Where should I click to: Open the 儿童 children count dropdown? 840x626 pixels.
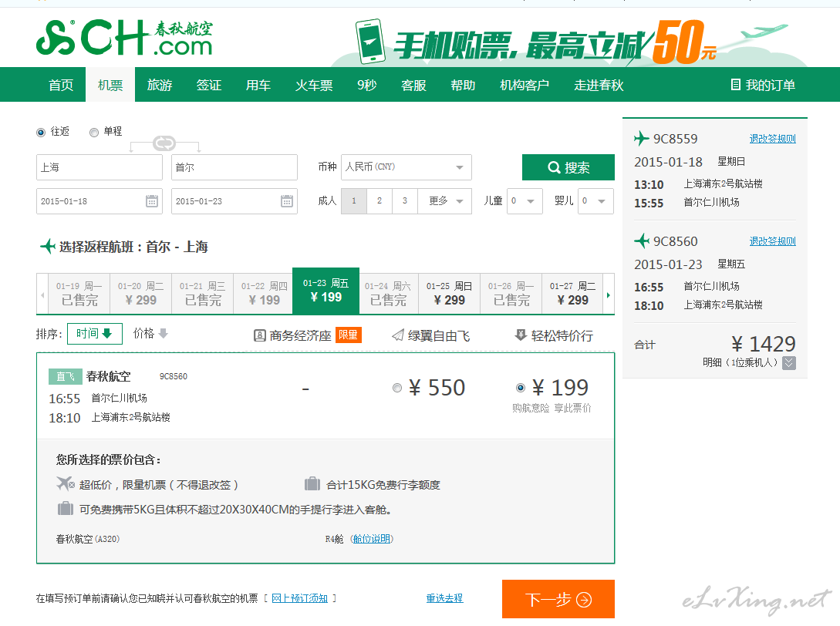525,200
